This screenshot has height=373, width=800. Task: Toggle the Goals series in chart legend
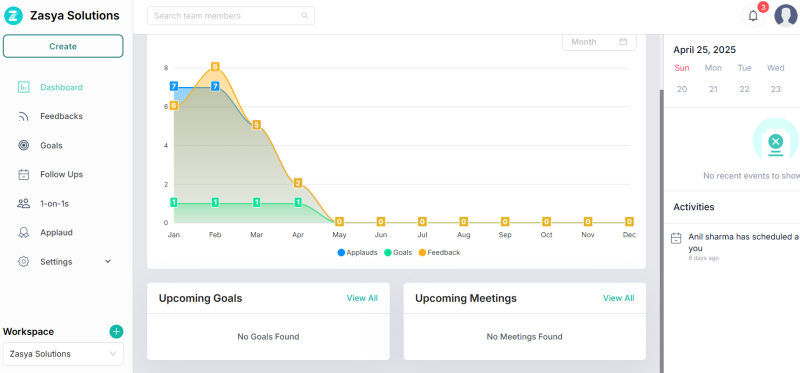[398, 253]
